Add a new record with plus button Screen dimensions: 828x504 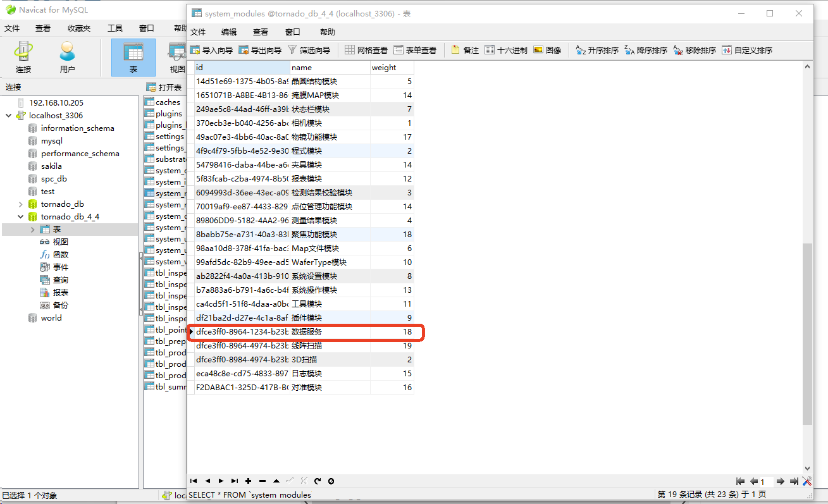pos(249,481)
